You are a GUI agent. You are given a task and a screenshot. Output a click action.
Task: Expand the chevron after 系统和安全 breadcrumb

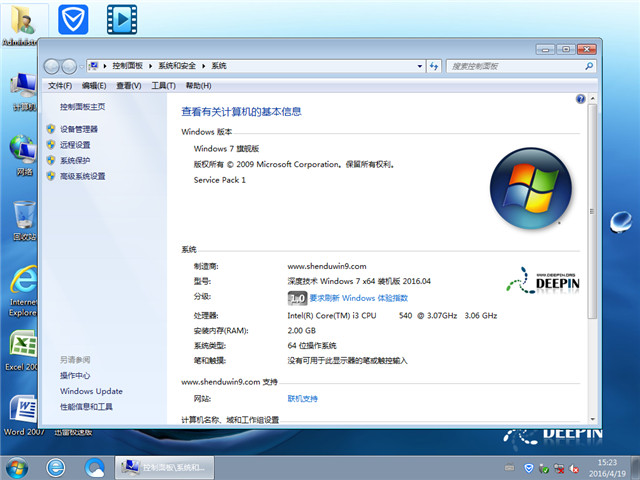point(203,66)
